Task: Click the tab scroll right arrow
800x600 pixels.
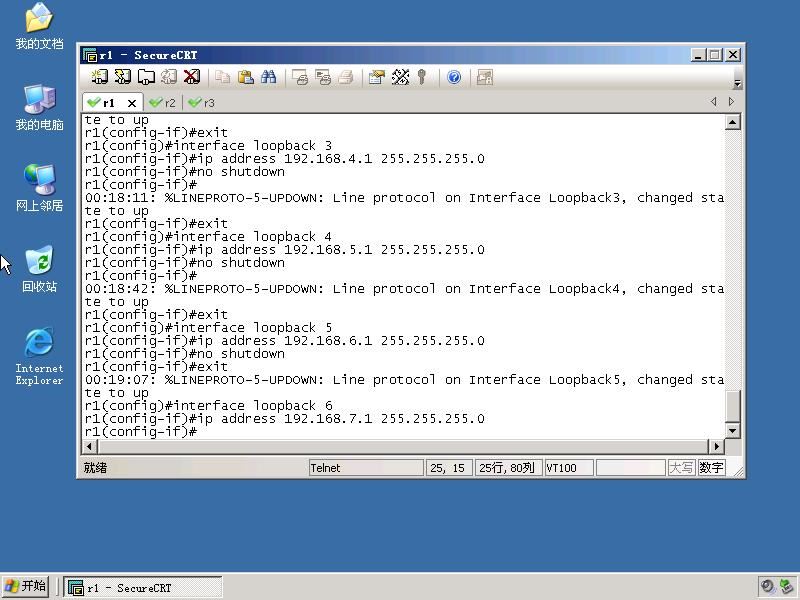Action: (x=731, y=102)
